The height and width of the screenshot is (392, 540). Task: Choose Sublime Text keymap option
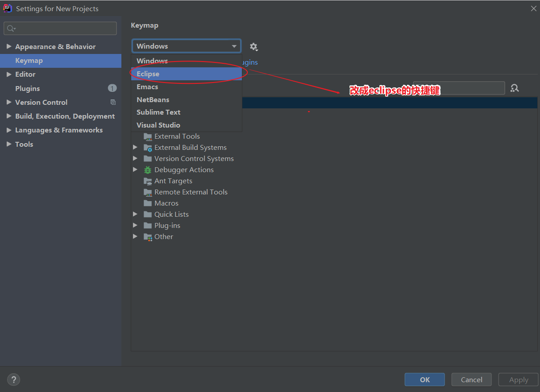187,112
